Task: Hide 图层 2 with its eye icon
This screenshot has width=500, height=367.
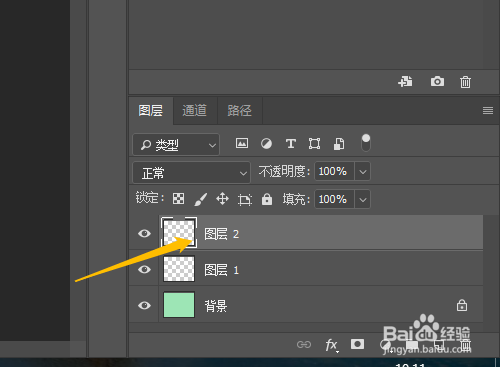Action: (x=144, y=233)
